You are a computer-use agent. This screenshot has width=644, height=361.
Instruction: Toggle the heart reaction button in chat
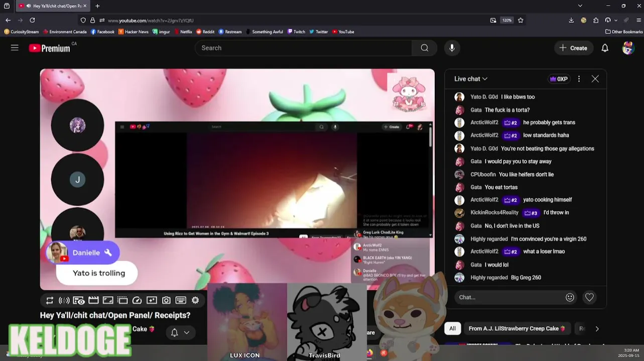pos(589,297)
